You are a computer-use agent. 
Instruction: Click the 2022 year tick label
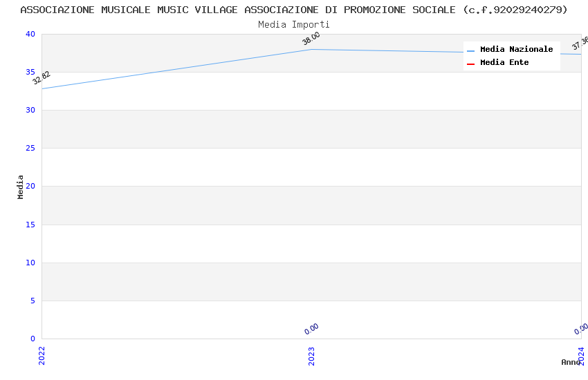pos(42,355)
